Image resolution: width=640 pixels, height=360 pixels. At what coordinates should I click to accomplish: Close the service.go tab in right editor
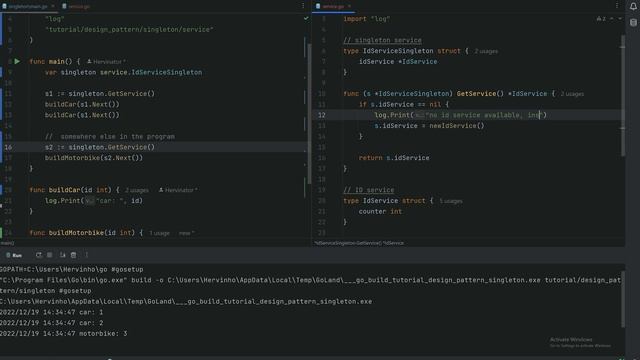(x=349, y=7)
